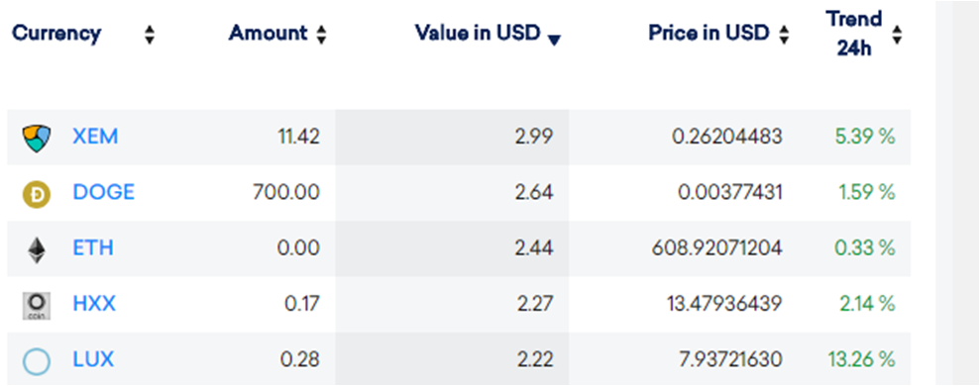This screenshot has height=386, width=980.
Task: Sort by Price in USD arrows
Action: point(784,35)
